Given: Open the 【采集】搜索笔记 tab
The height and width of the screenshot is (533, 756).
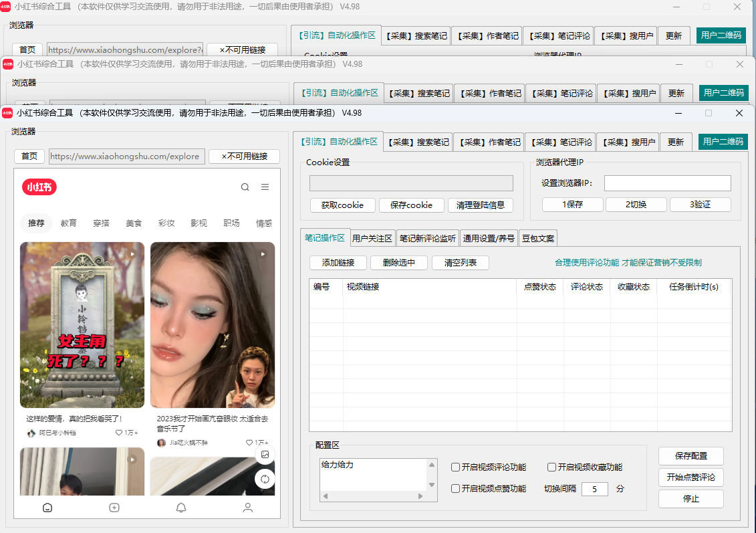Looking at the screenshot, I should click(418, 142).
